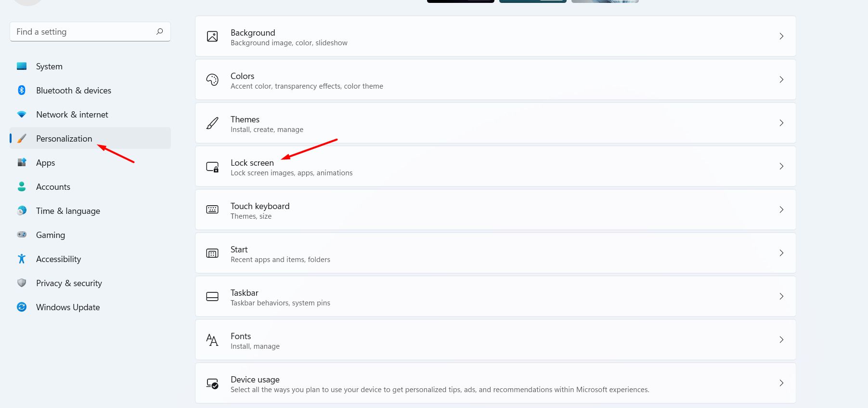Click the Taskbar settings icon
868x408 pixels.
click(x=212, y=296)
